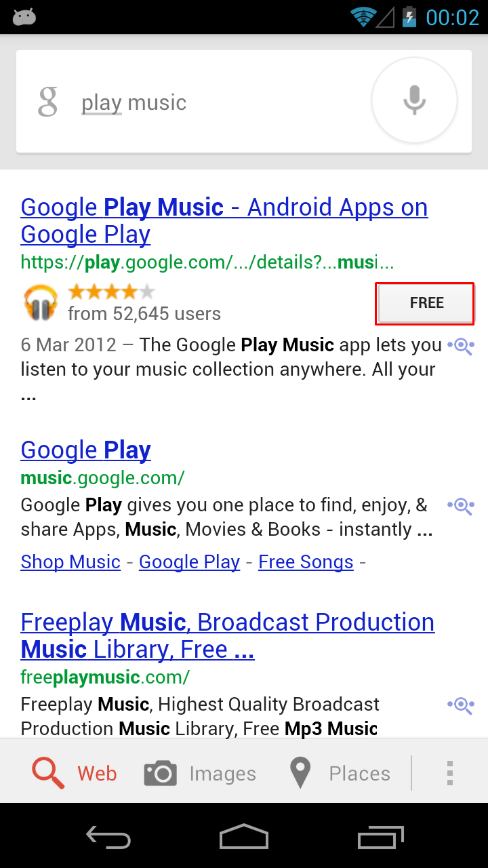The height and width of the screenshot is (868, 488).
Task: Open Google Play Music - Android Apps link
Action: (224, 220)
